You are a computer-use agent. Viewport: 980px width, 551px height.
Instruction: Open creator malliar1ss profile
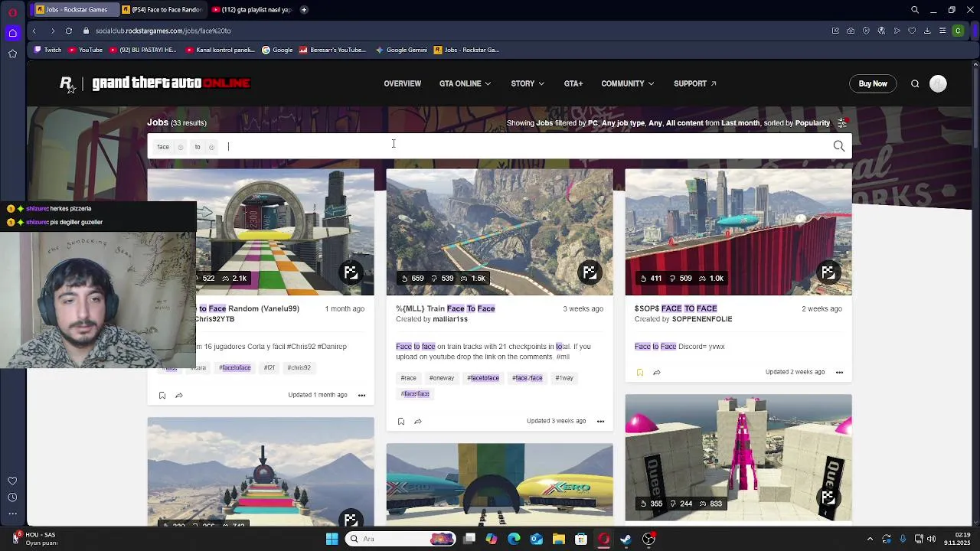(450, 319)
